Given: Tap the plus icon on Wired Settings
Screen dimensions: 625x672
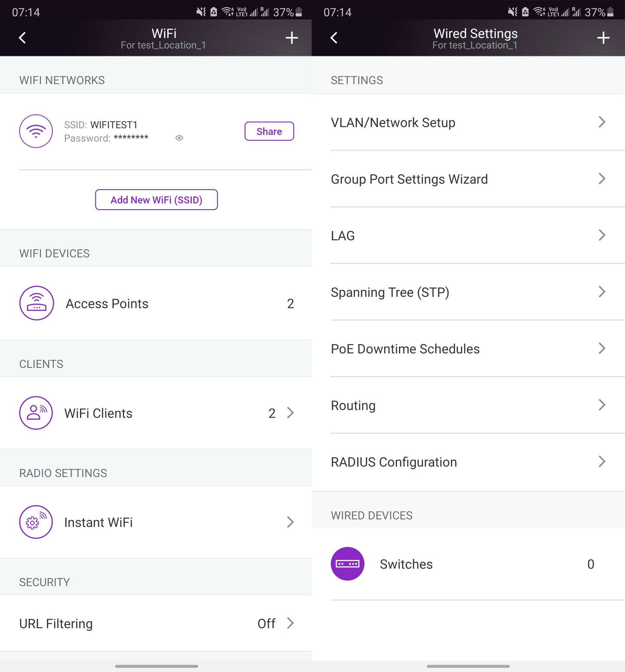Looking at the screenshot, I should [603, 38].
